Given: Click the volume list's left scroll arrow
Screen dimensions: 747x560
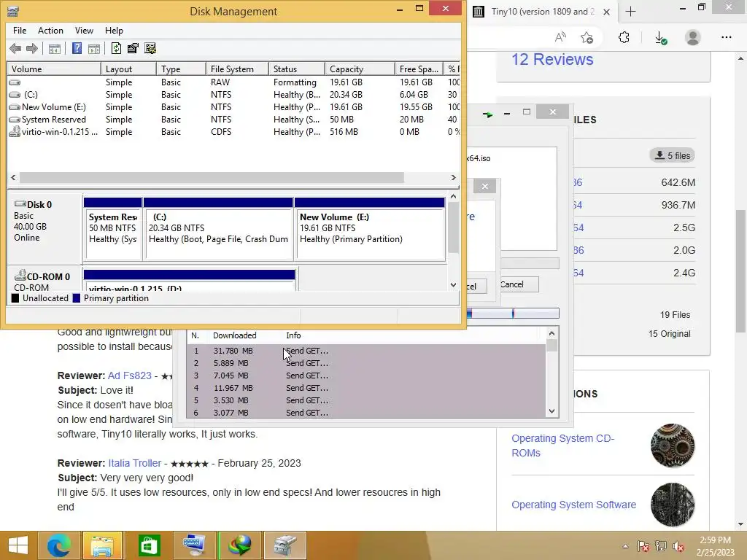Looking at the screenshot, I should [13, 178].
